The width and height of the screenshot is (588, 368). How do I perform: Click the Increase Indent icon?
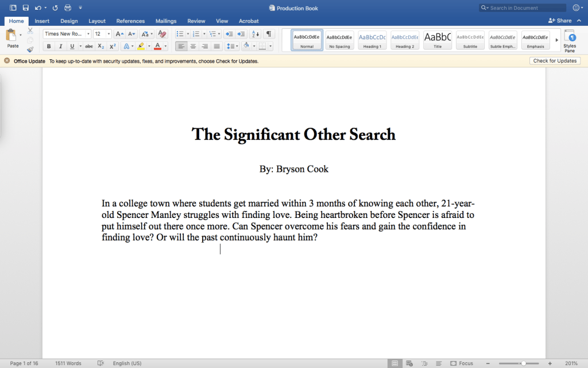click(241, 34)
